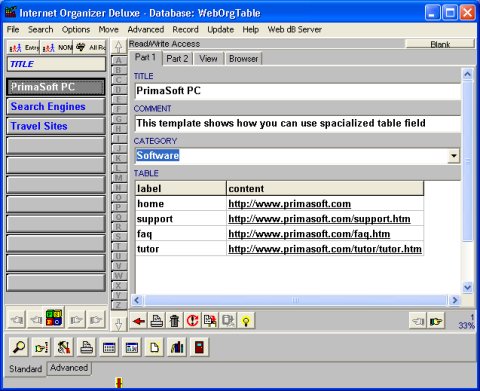Click the yellow light bulb icon
Viewport: 480px width, 391px height.
click(246, 321)
